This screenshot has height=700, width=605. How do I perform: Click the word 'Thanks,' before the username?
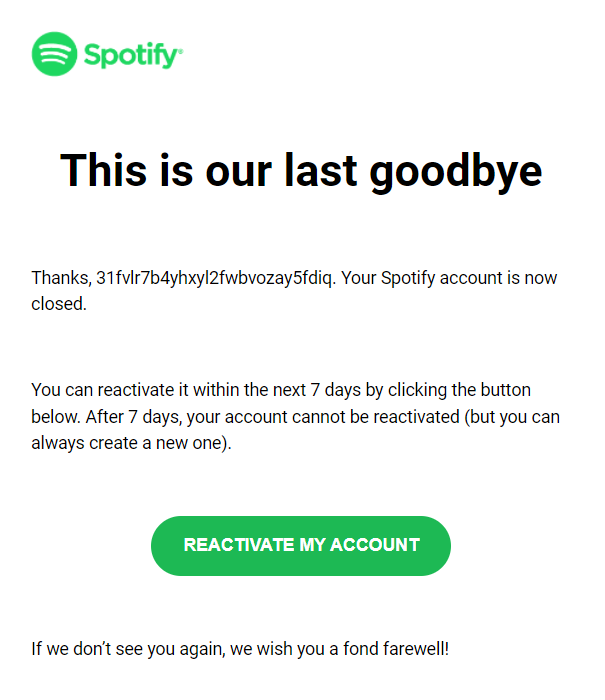coord(60,278)
